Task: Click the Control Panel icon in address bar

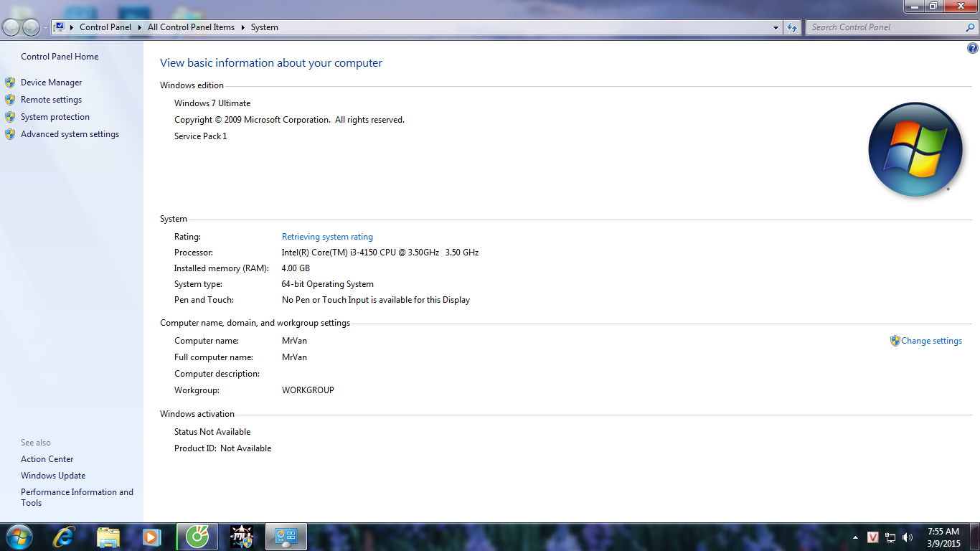Action: 60,27
